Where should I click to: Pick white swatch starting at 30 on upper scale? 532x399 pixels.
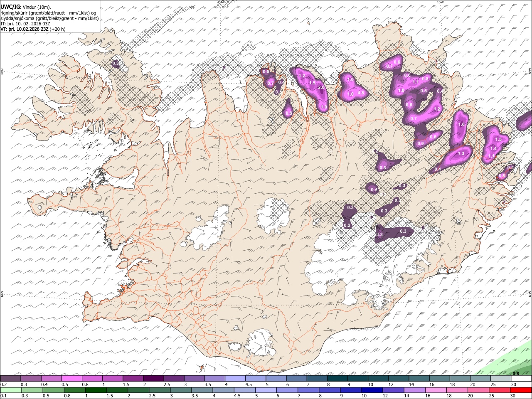[x=521, y=379]
